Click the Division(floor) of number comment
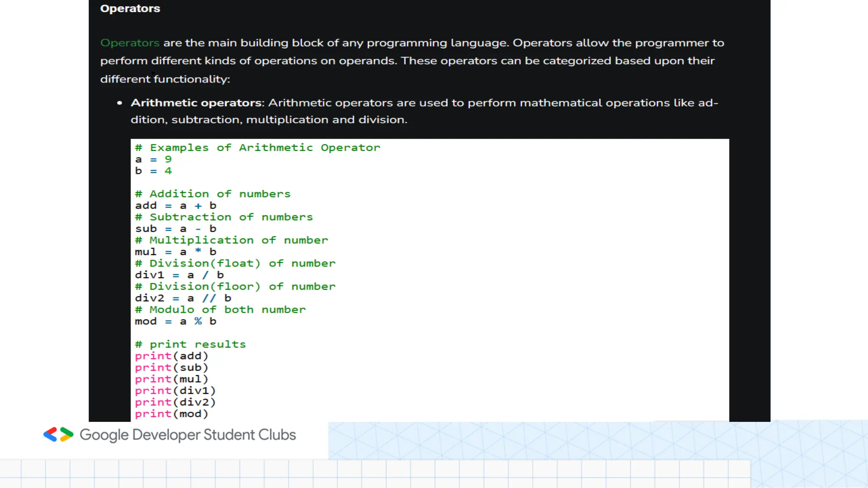The width and height of the screenshot is (868, 488). click(235, 287)
